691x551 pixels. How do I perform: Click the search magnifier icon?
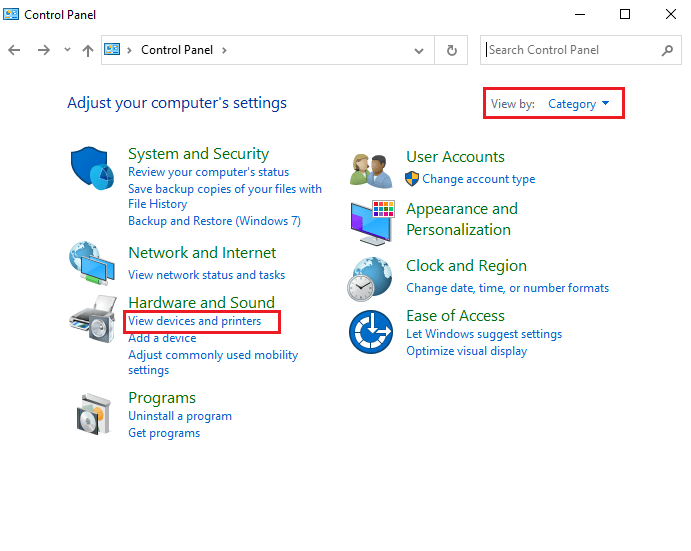[x=667, y=50]
